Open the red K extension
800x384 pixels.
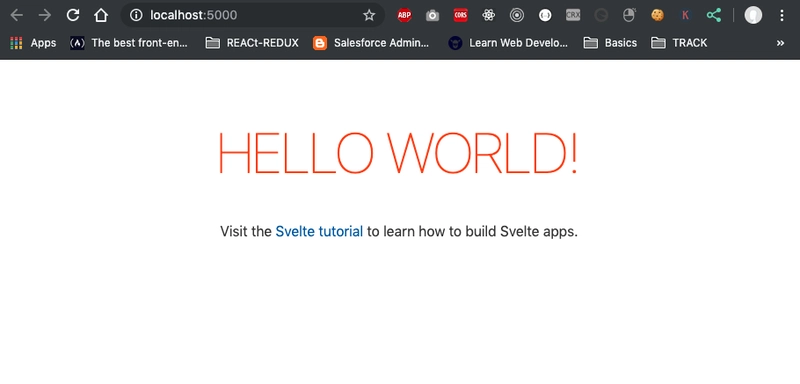(x=686, y=15)
